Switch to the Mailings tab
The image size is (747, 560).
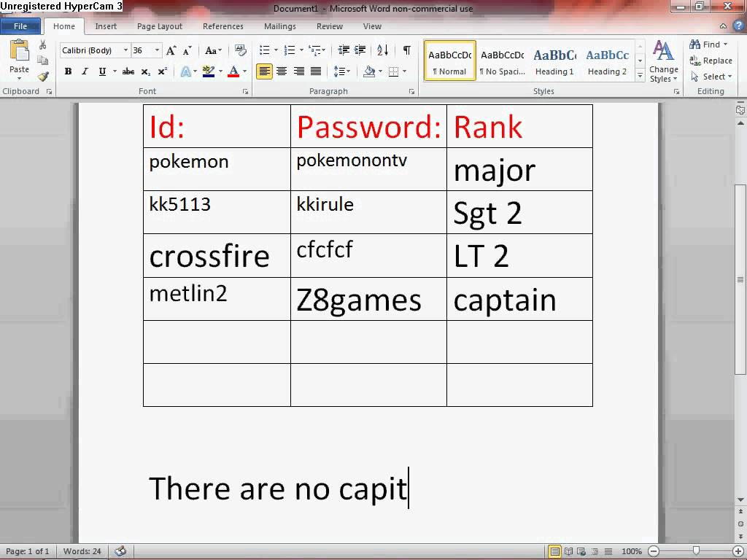click(x=280, y=26)
